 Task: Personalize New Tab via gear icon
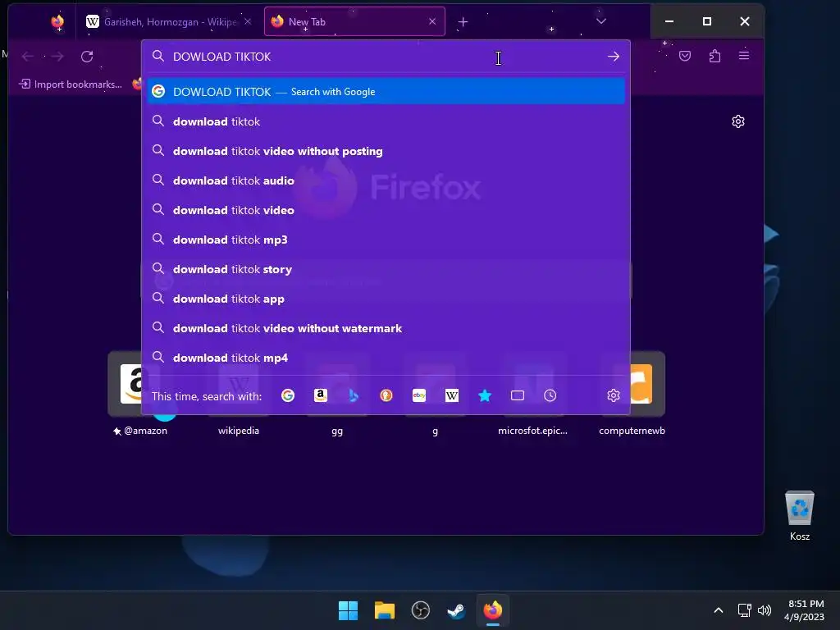[x=738, y=121]
